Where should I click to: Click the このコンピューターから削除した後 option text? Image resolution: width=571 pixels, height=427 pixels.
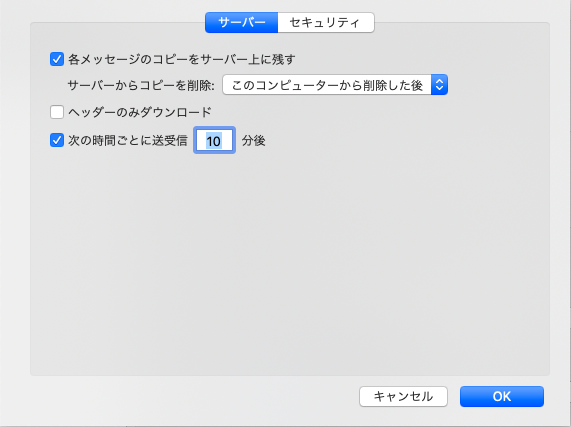[x=327, y=85]
